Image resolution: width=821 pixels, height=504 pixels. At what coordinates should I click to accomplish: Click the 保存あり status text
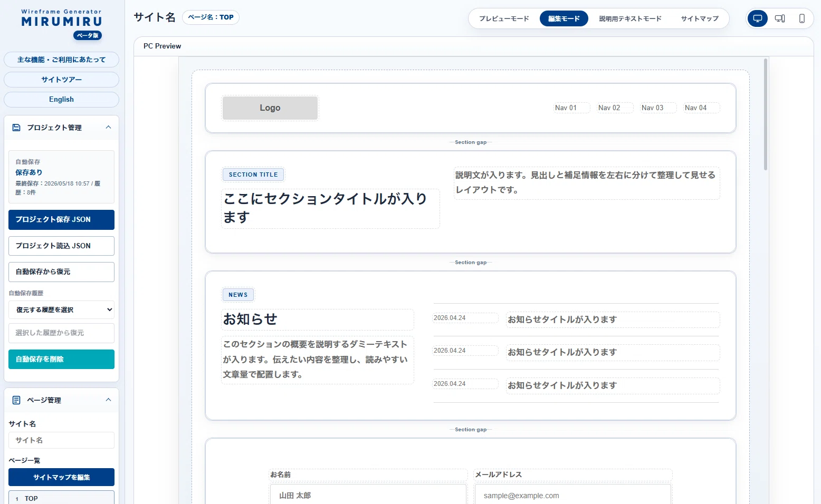coord(29,172)
